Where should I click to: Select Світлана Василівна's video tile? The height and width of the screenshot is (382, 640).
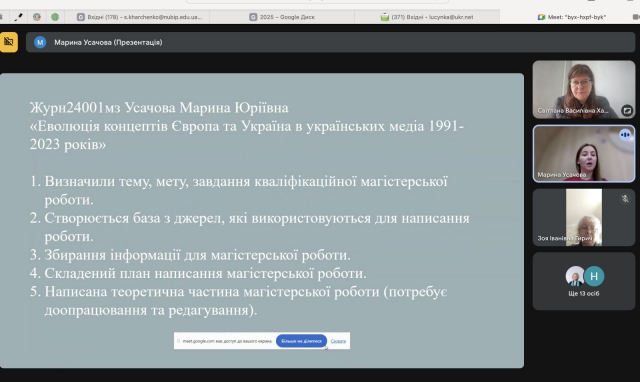[584, 90]
